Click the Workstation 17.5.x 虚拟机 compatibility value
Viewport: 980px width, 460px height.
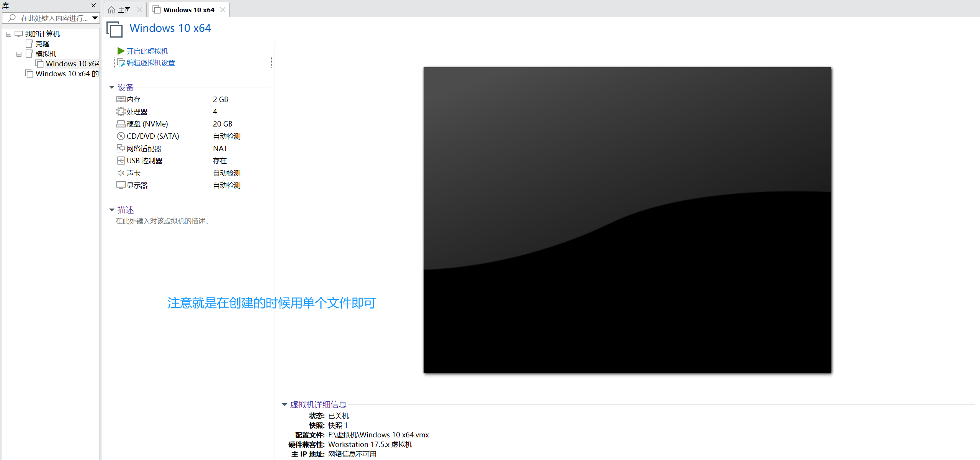click(370, 445)
